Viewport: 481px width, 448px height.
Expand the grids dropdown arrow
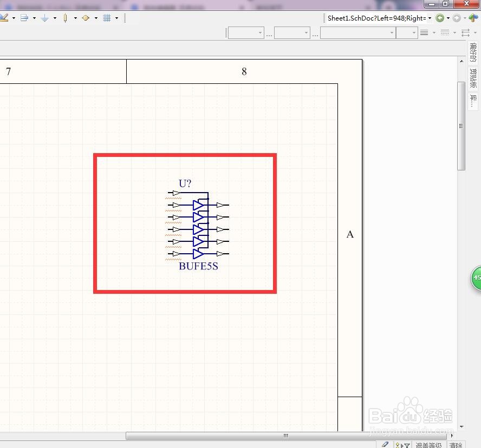[x=116, y=18]
